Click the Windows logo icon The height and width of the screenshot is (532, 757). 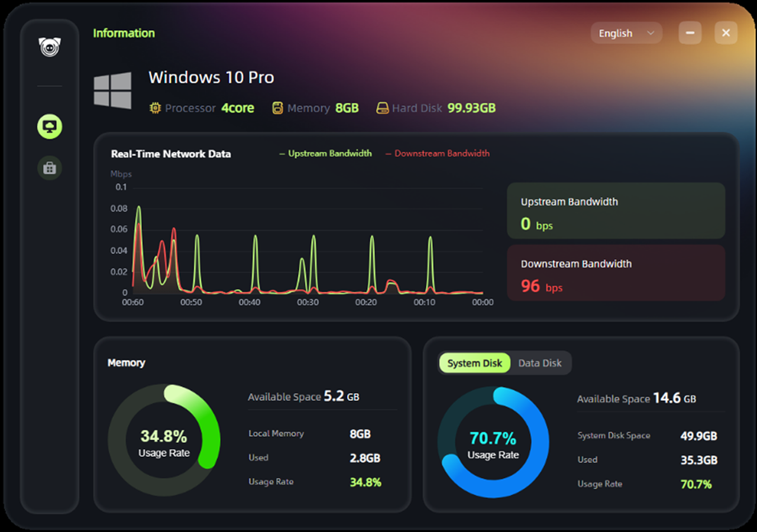[113, 90]
